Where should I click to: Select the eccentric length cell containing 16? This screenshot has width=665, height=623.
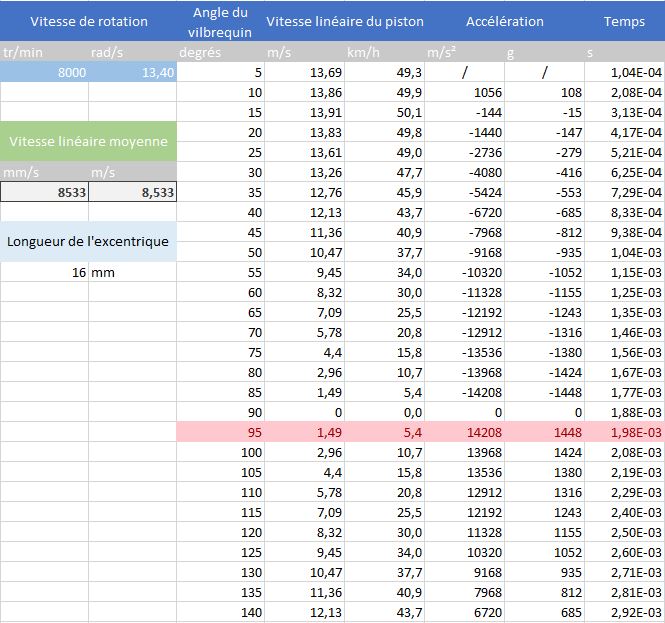(44, 272)
